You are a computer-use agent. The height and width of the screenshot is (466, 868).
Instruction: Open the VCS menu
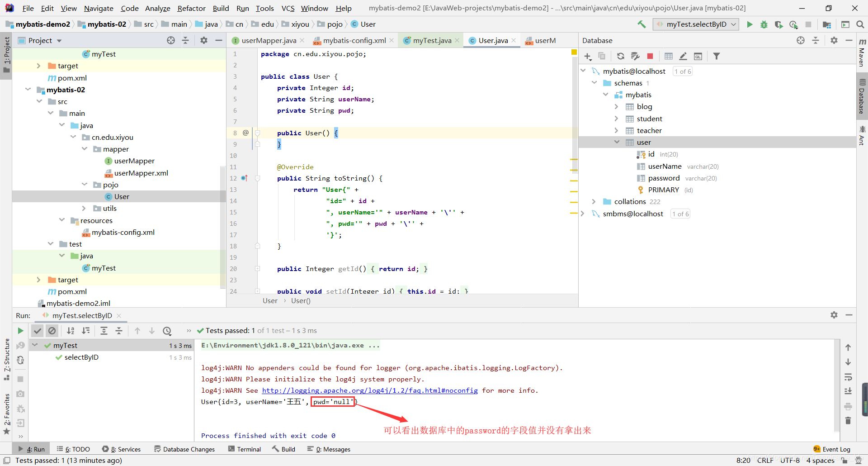[288, 8]
